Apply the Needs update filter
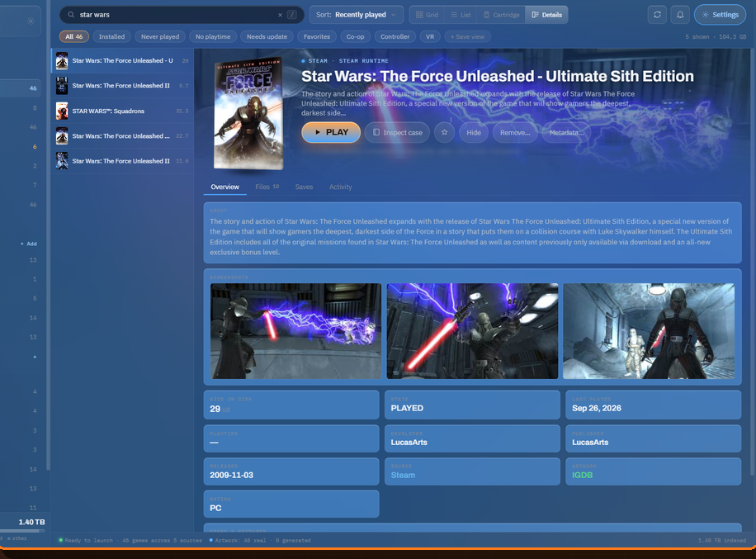The image size is (756, 559). coord(267,36)
